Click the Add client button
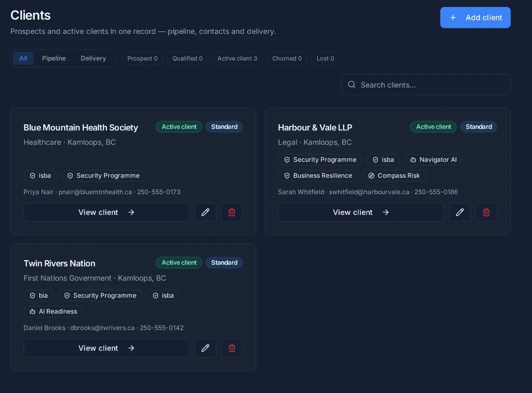Screen dimensions: 532x393 (475, 17)
